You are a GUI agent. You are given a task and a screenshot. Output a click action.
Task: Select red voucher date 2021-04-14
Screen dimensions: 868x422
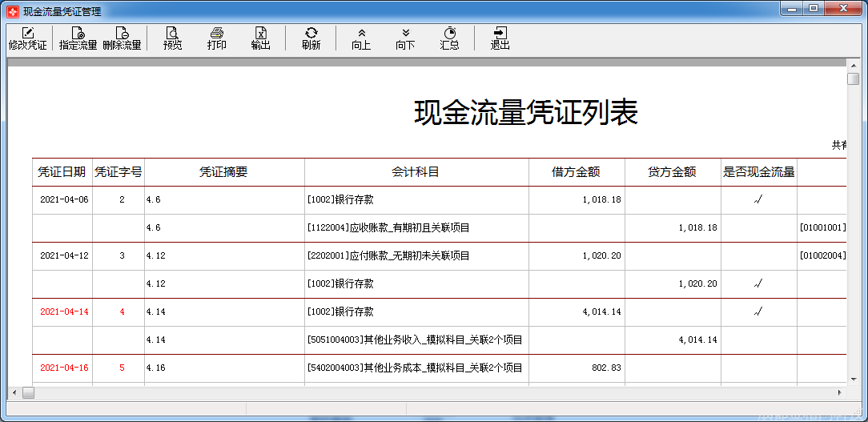click(64, 312)
